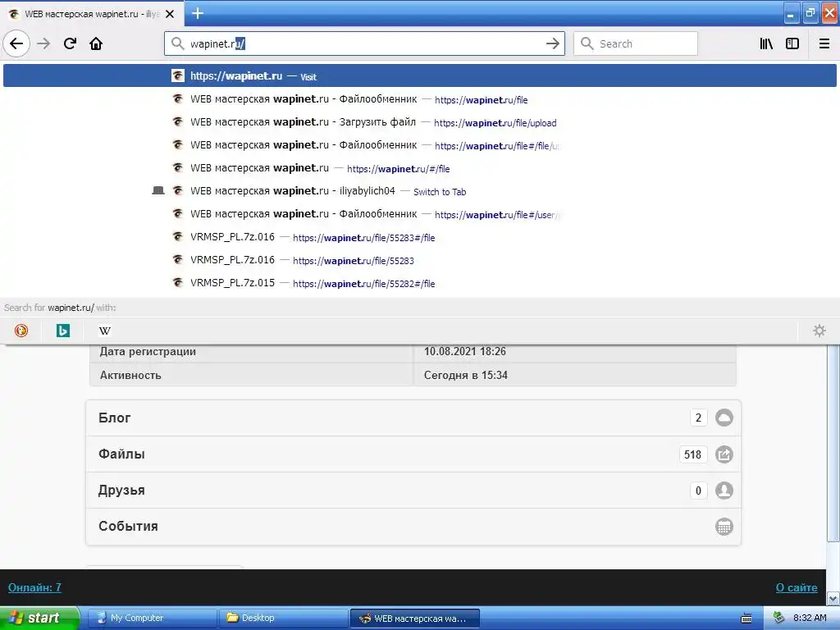Open the Windows start menu
This screenshot has height=630, width=840.
coord(39,618)
